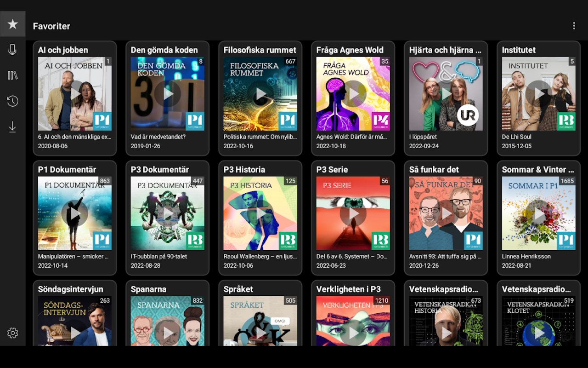Open the P1 Dokumentär podcast title

[x=68, y=170]
